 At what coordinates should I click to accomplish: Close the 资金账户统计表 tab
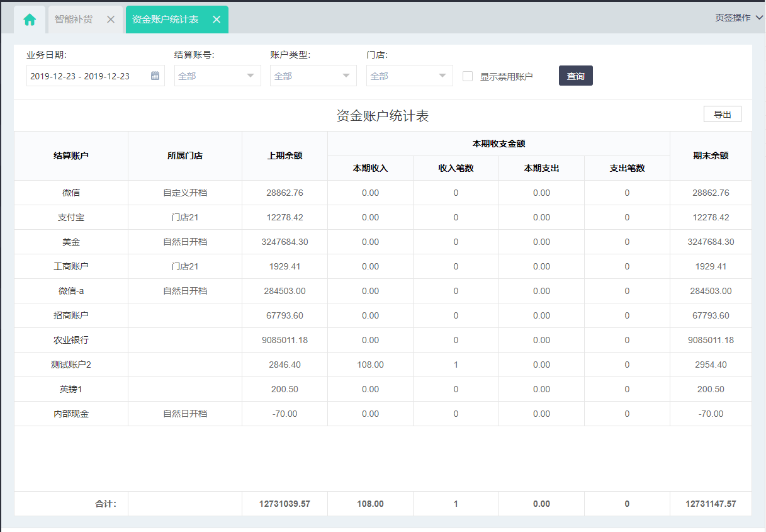(217, 20)
